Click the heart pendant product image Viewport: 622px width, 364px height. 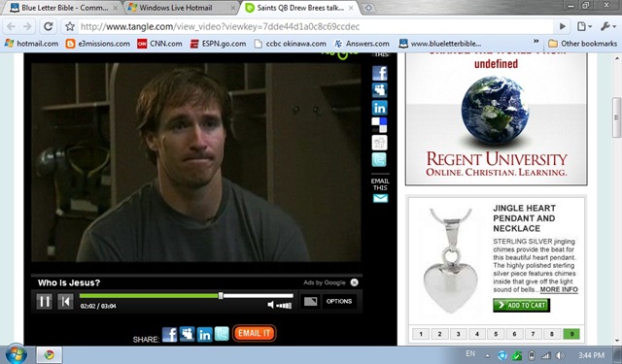[450, 260]
